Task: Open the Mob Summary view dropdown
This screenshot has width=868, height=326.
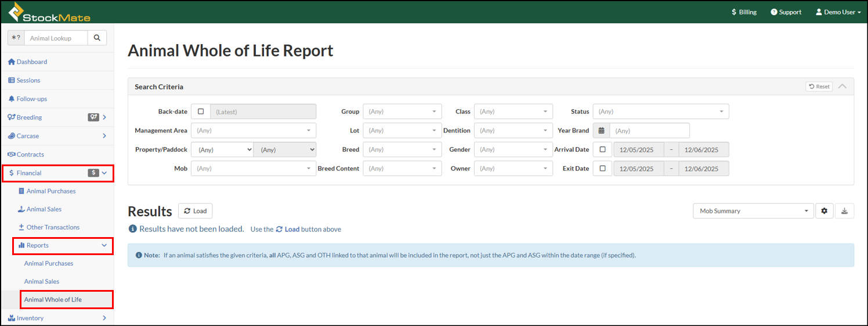Action: pyautogui.click(x=754, y=211)
